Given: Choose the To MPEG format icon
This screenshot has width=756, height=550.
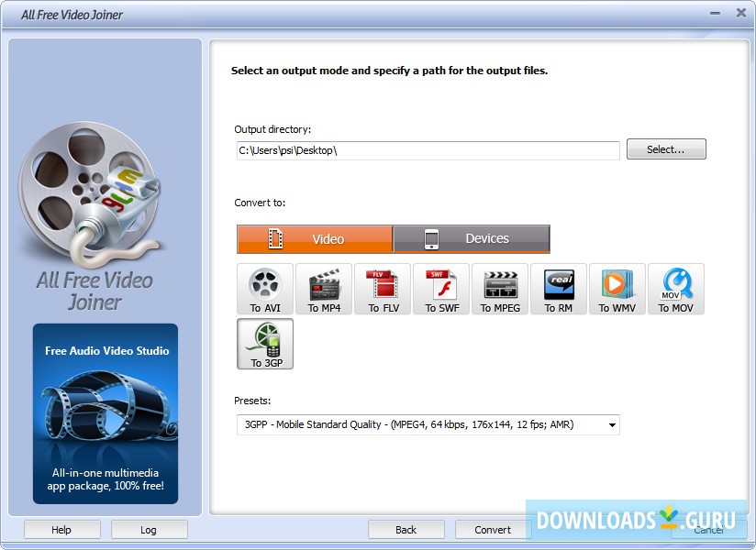Looking at the screenshot, I should (x=499, y=289).
